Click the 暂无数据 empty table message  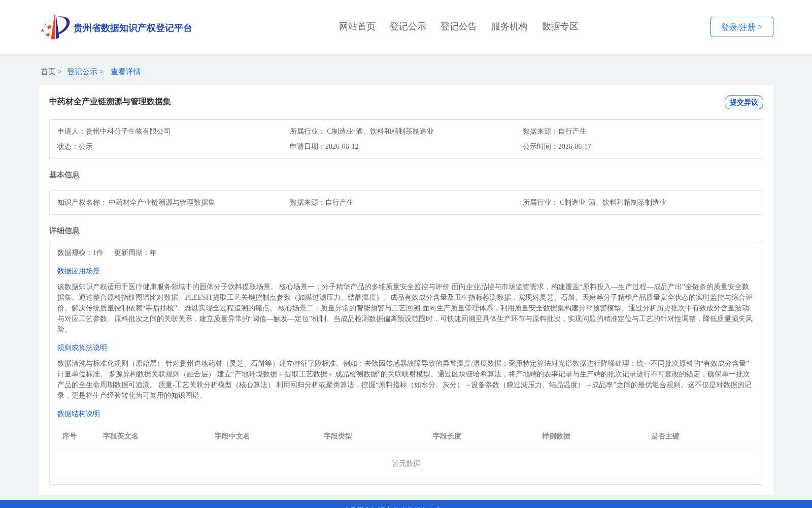[x=406, y=463]
